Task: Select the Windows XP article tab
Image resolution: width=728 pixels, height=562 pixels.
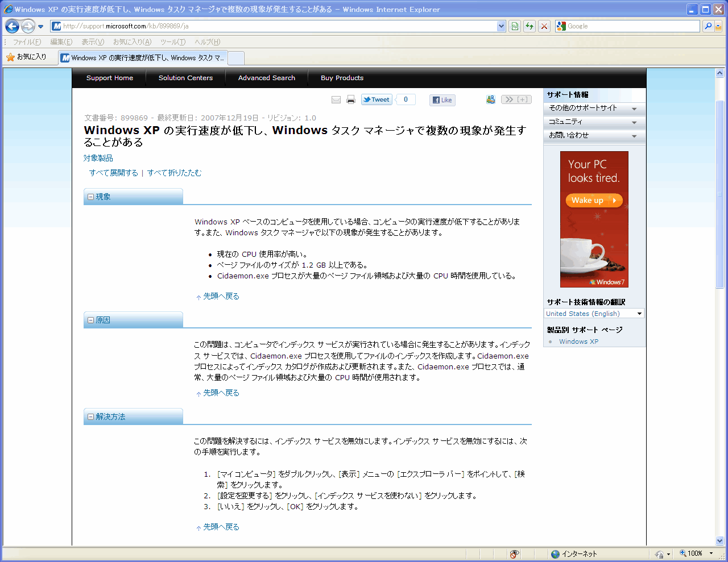Action: 142,58
